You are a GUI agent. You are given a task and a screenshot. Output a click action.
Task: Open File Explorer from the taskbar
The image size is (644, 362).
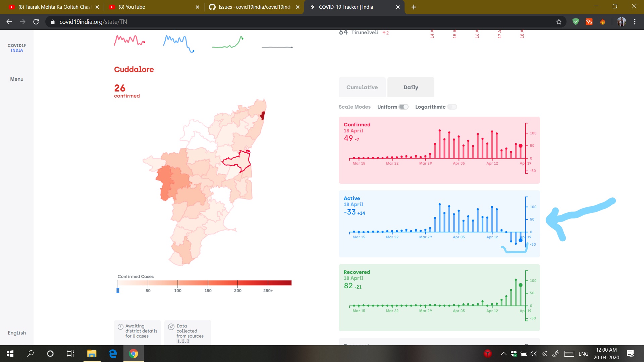92,354
